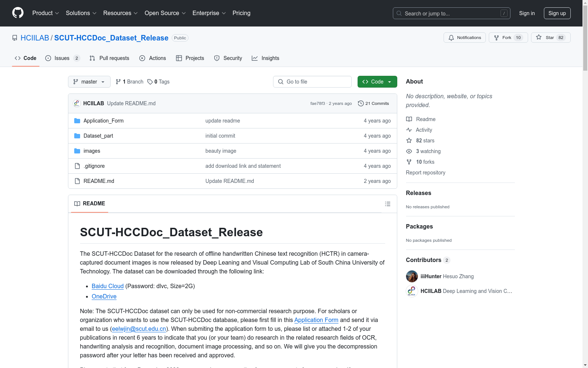Focus the Go to file field
Image resolution: width=588 pixels, height=368 pixels.
312,82
